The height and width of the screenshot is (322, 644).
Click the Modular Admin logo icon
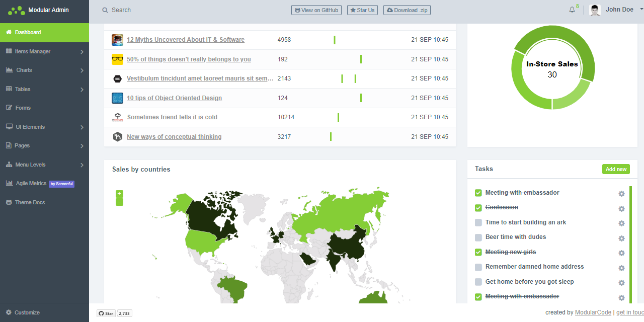[x=17, y=10]
